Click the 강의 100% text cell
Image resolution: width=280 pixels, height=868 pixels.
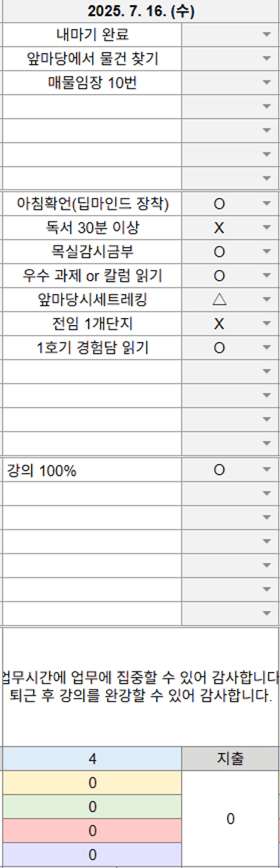(x=92, y=470)
